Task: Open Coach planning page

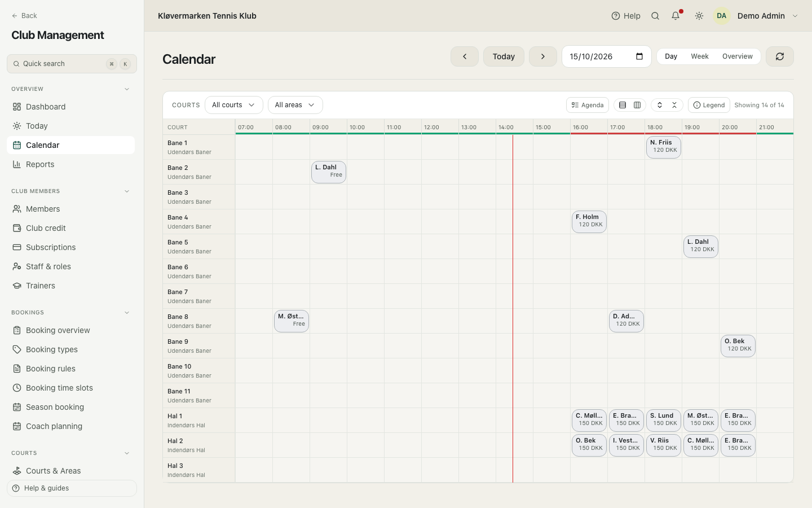Action: [70, 426]
